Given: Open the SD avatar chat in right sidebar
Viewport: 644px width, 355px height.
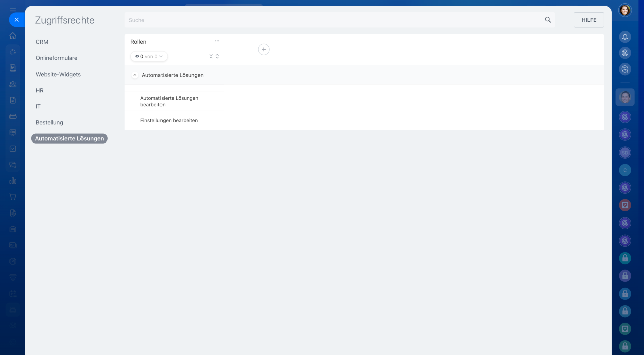Looking at the screenshot, I should click(x=625, y=152).
